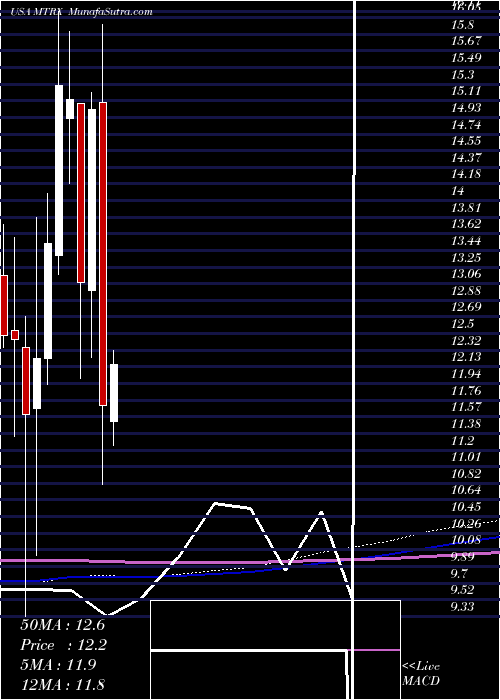Viewport: 500px width, 700px height.
Task: Click the 13.44 price axis label
Action: (466, 241)
